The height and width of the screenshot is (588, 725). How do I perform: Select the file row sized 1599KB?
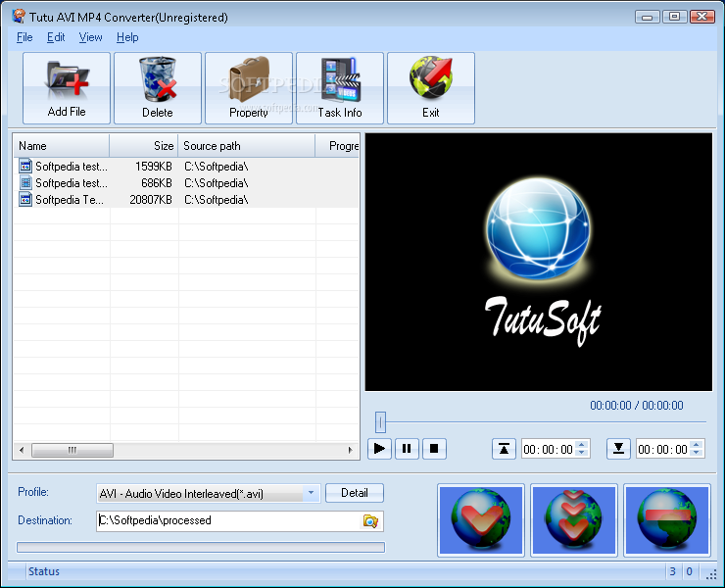(x=186, y=166)
